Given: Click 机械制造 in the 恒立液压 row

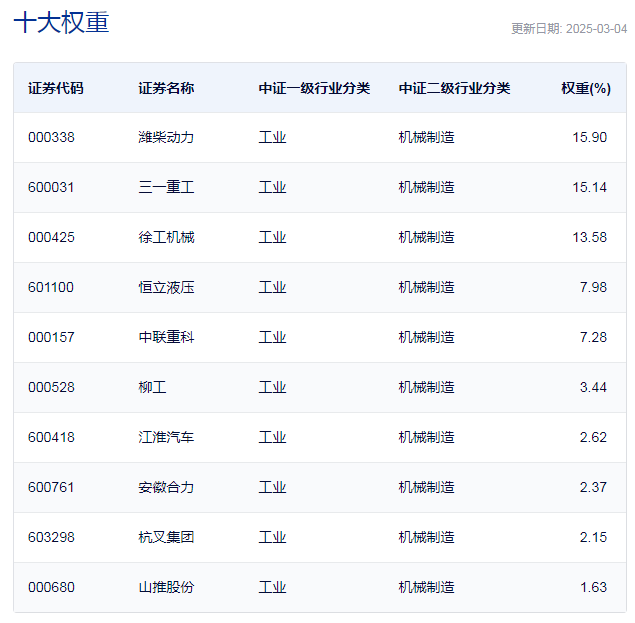Looking at the screenshot, I should pos(426,288).
